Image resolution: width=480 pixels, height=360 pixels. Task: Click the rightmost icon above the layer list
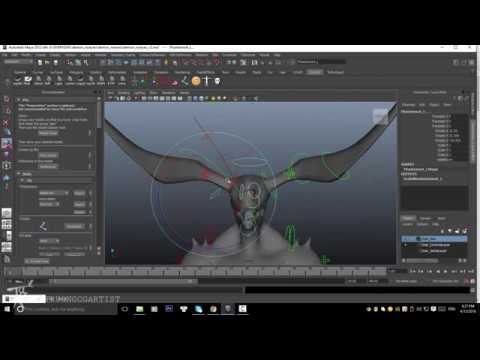pos(465,231)
